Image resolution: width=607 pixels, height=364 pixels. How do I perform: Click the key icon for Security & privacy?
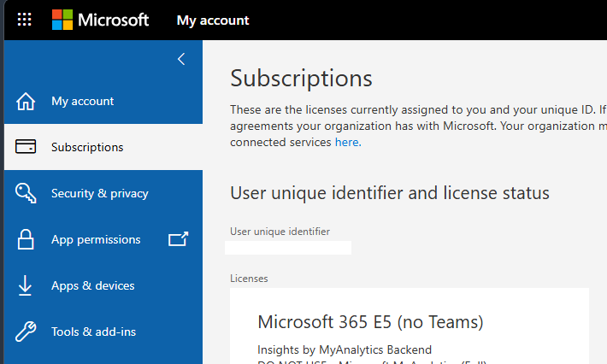click(26, 193)
